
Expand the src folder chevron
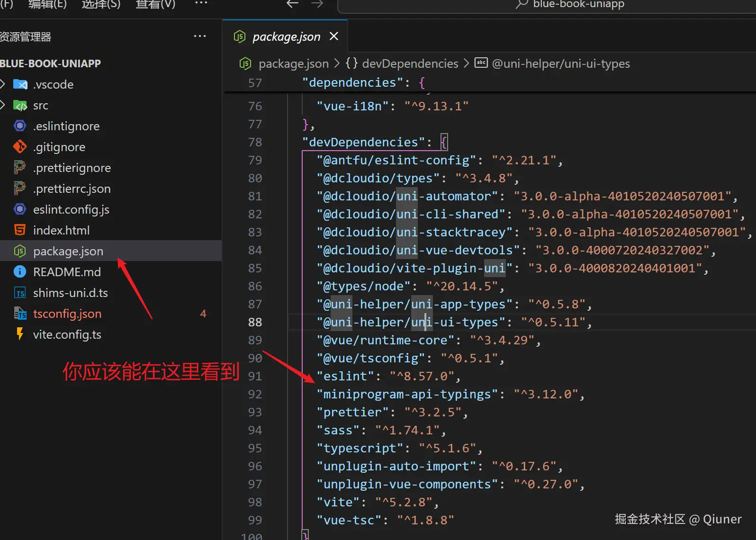[x=3, y=105]
